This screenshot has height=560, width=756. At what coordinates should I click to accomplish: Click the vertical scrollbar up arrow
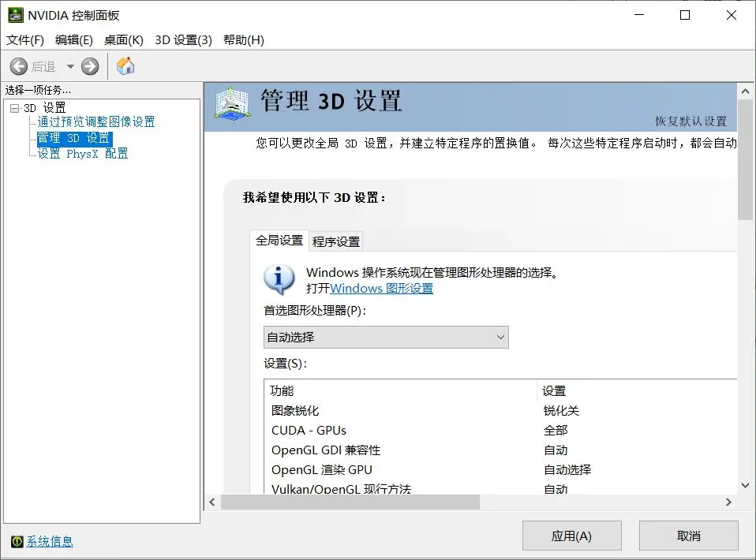click(745, 91)
